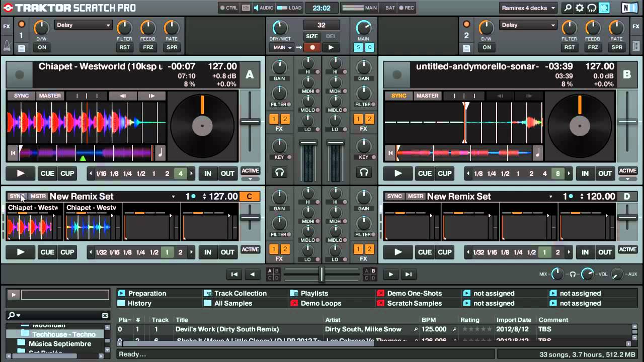
Task: Toggle FX unit 1 orange power indicator
Action: 21,24
